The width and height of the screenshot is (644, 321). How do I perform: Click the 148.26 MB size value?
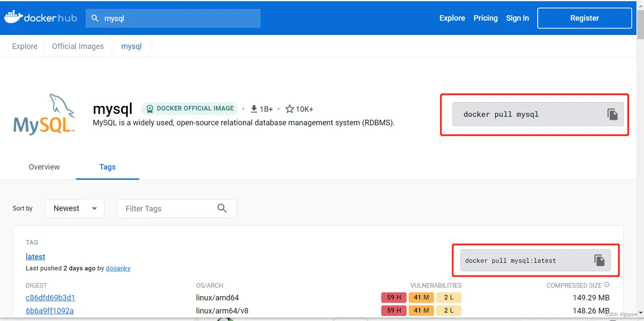[x=591, y=310]
